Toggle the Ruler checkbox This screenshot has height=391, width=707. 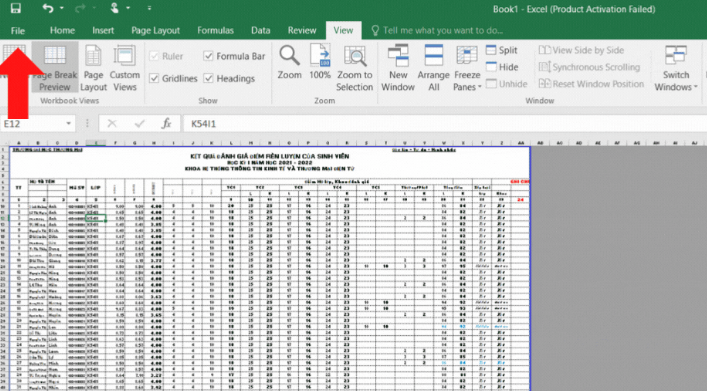coord(166,56)
